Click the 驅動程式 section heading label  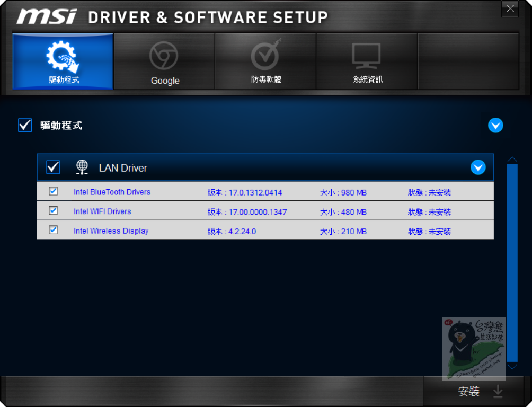click(61, 125)
